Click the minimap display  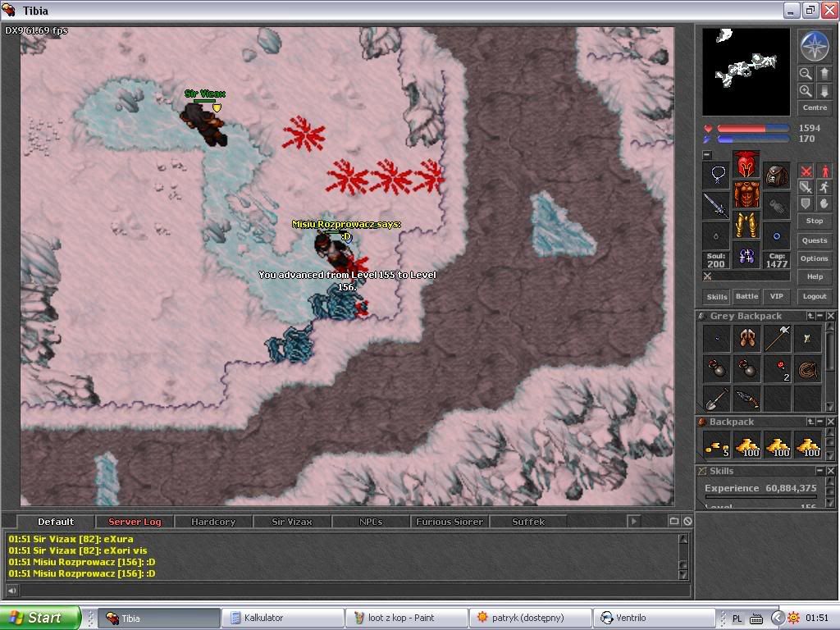[746, 72]
